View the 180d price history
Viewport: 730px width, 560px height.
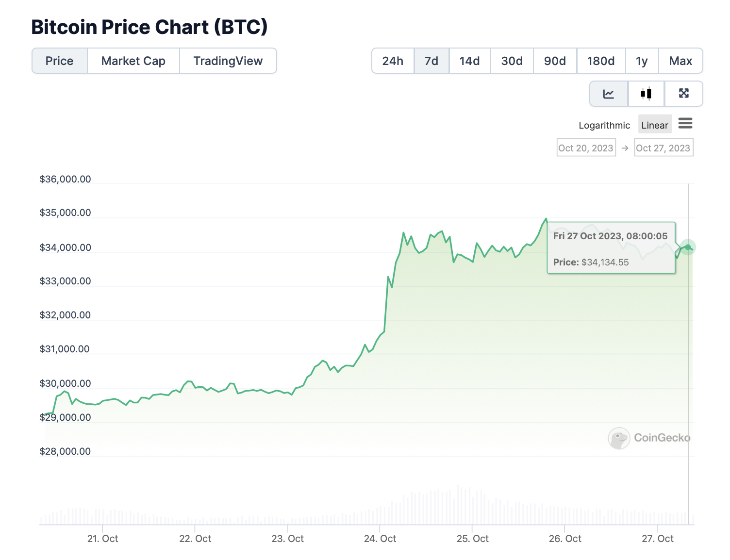[x=601, y=61]
